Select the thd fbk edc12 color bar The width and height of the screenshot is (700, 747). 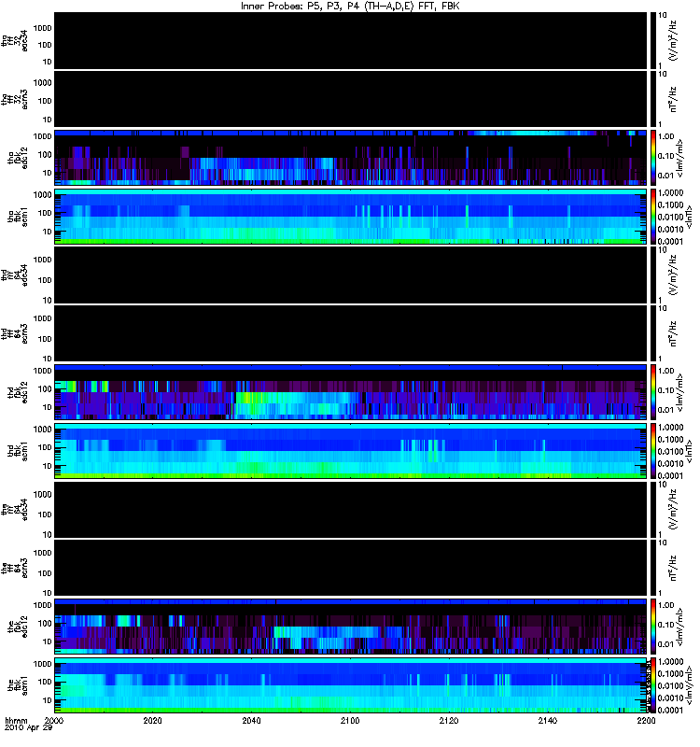click(652, 391)
